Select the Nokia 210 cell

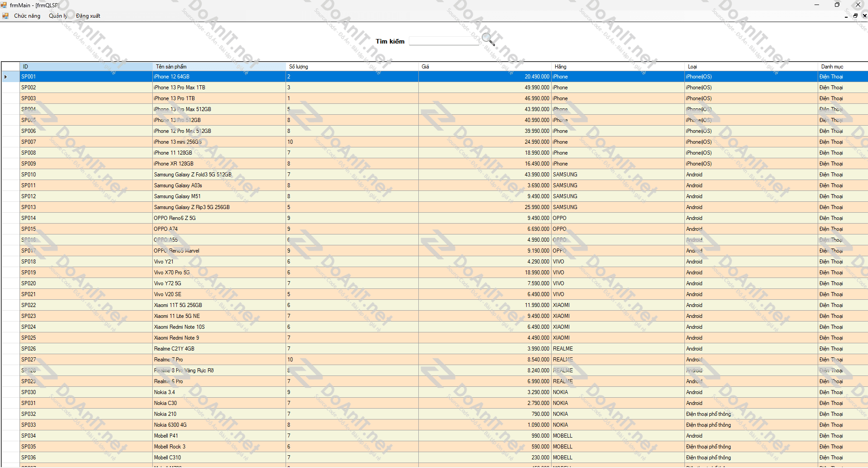pos(219,414)
